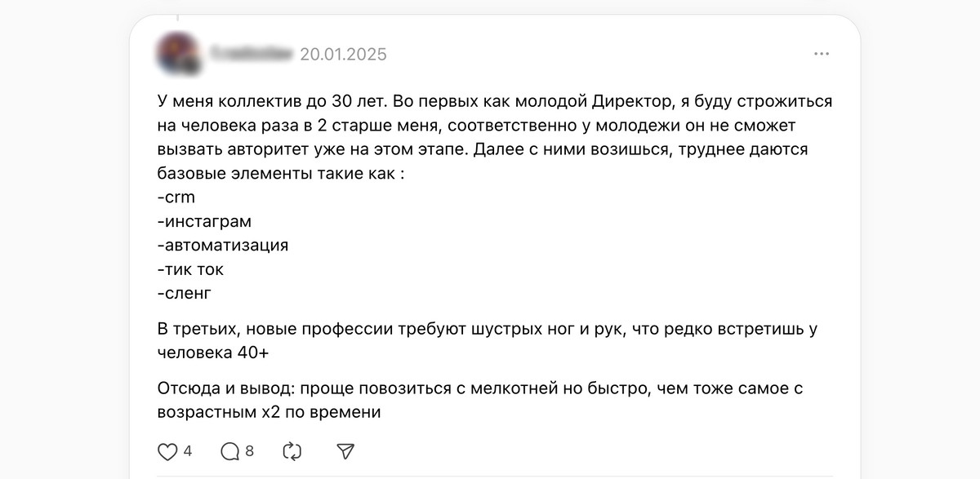
Task: Open the blurred author username
Action: coord(251,55)
